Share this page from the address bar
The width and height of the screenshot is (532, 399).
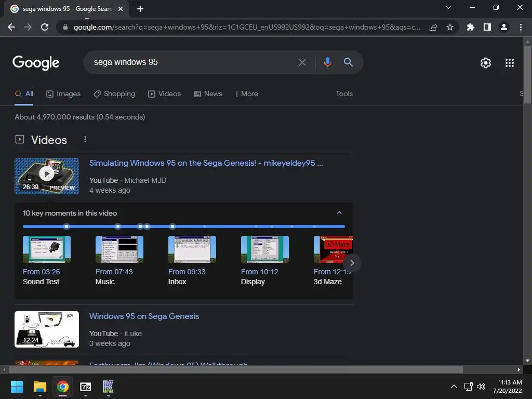(433, 27)
